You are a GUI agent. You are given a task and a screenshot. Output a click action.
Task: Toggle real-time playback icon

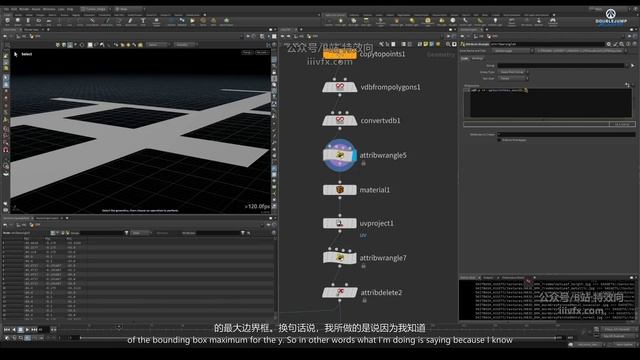pos(7,338)
